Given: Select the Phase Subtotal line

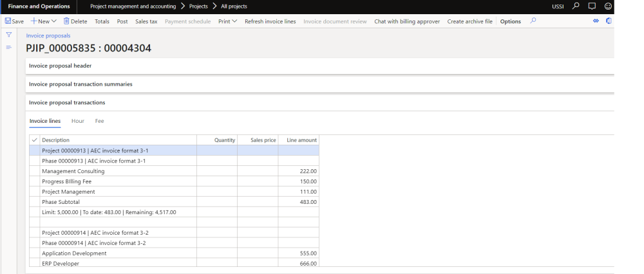Looking at the screenshot, I should [174, 202].
